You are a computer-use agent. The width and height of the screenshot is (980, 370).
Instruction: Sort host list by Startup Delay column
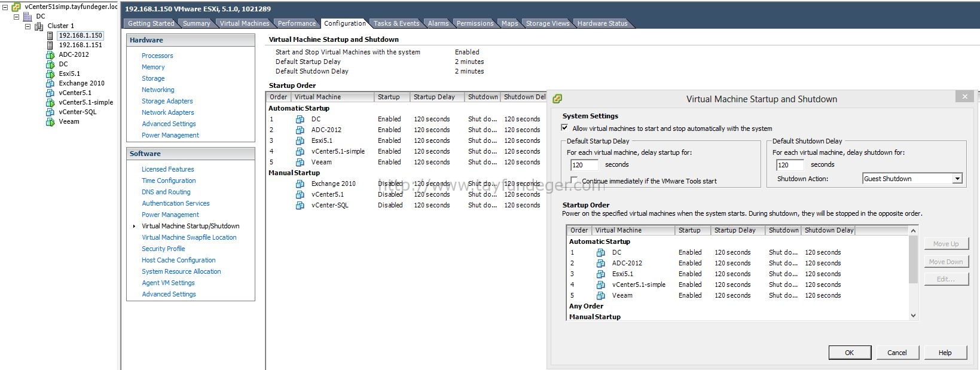[x=437, y=97]
